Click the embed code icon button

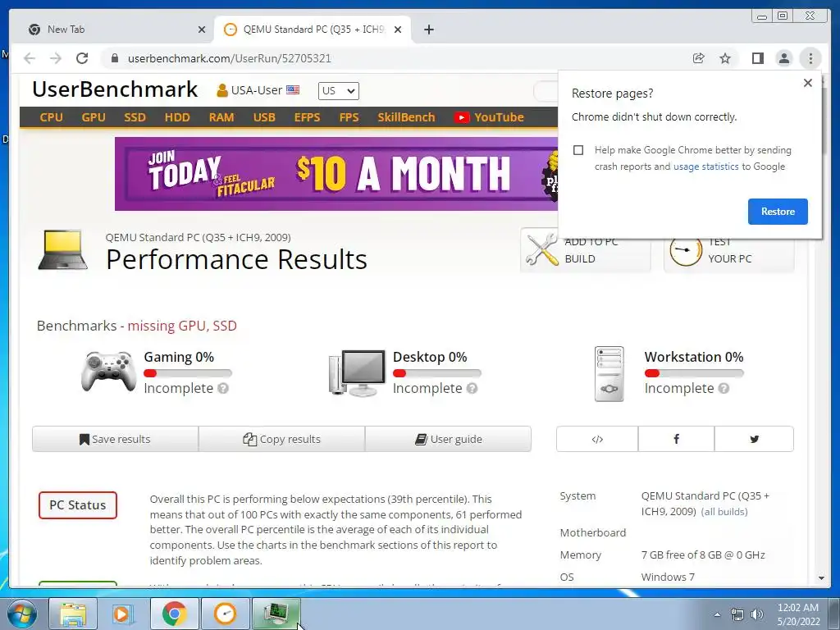point(597,440)
